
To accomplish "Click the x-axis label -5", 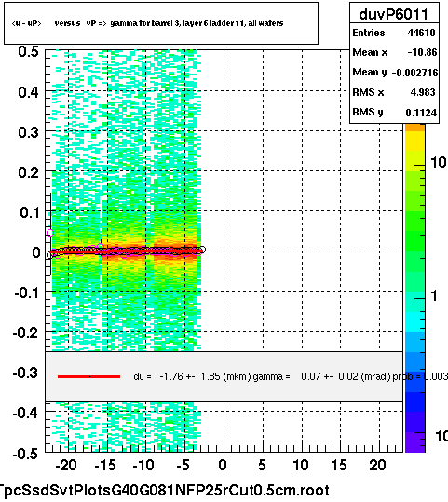I will tap(183, 465).
